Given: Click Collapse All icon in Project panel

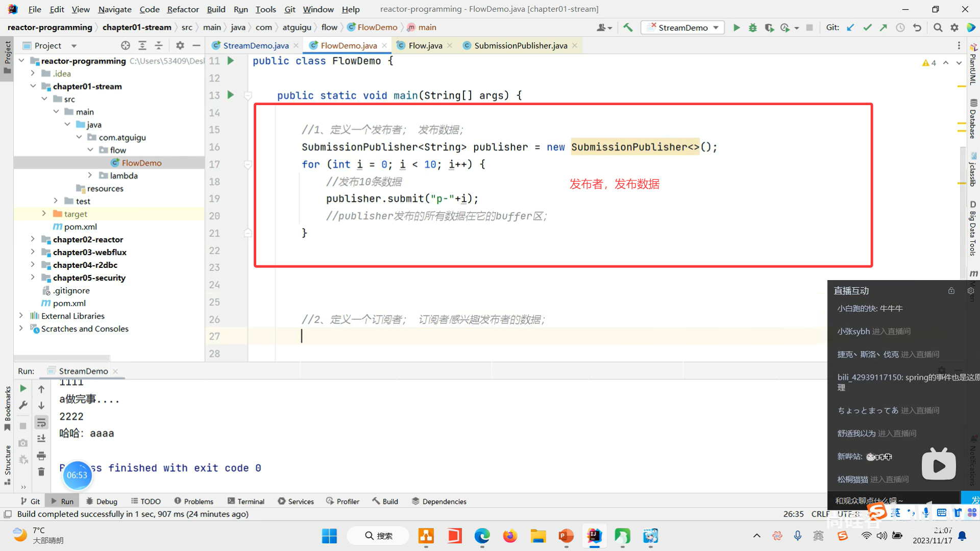Looking at the screenshot, I should (x=159, y=45).
